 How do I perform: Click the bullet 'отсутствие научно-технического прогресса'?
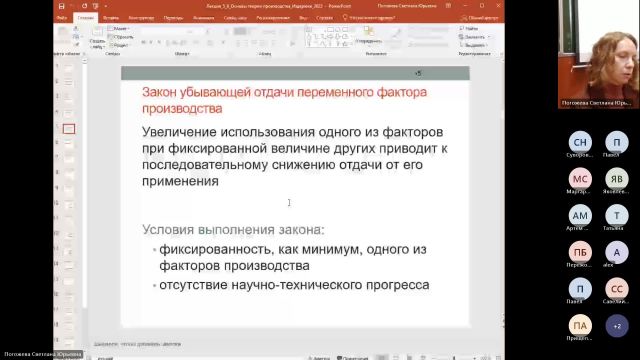point(294,284)
